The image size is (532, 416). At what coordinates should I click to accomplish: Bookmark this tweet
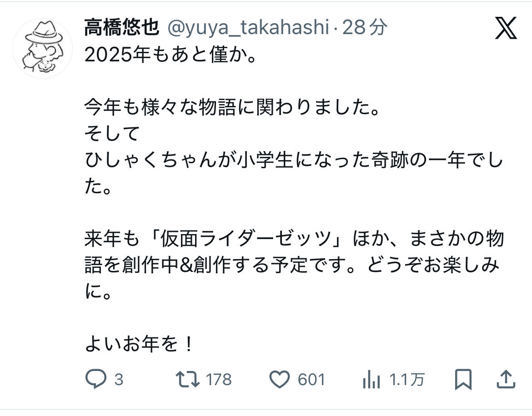click(x=463, y=379)
